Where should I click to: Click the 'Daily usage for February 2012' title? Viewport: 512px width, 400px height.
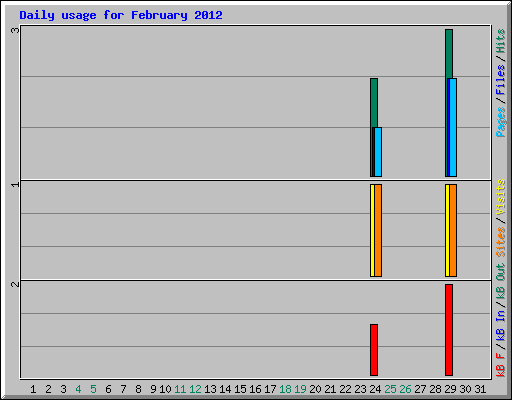(x=121, y=15)
